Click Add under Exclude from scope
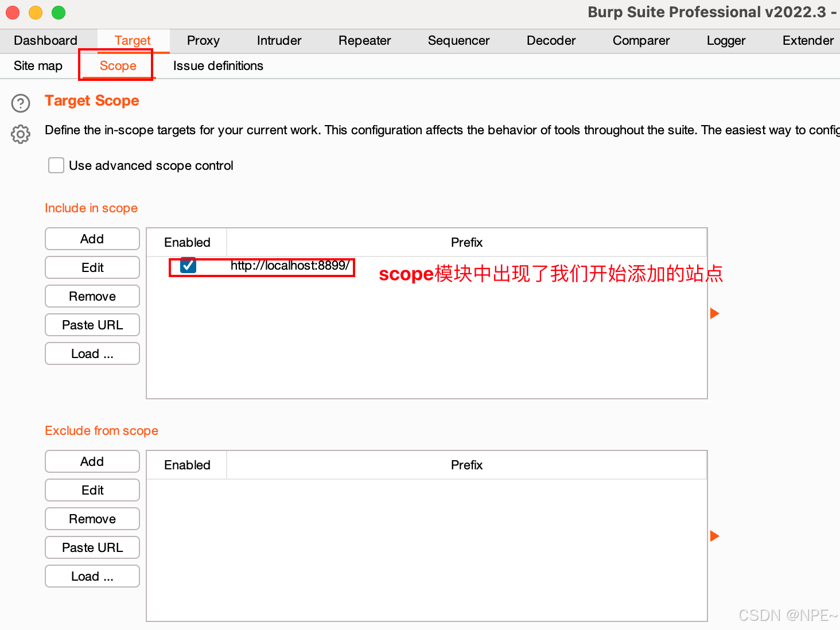Screen dimensions: 840x630 pos(92,461)
